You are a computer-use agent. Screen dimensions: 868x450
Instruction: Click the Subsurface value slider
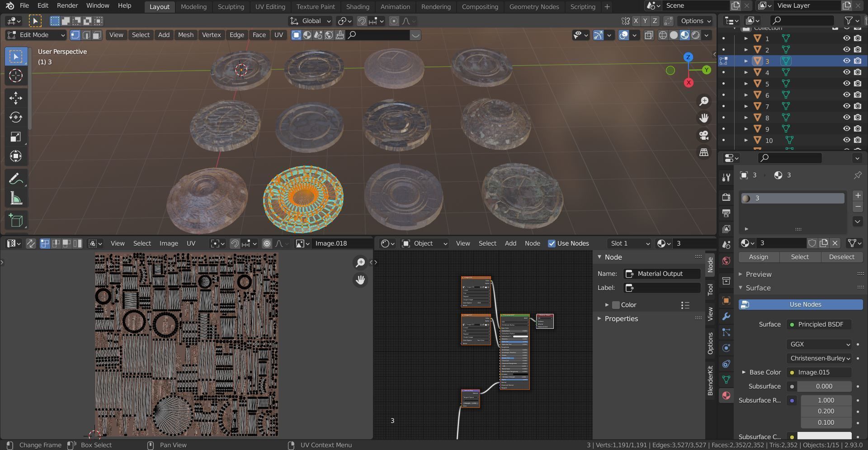point(824,386)
